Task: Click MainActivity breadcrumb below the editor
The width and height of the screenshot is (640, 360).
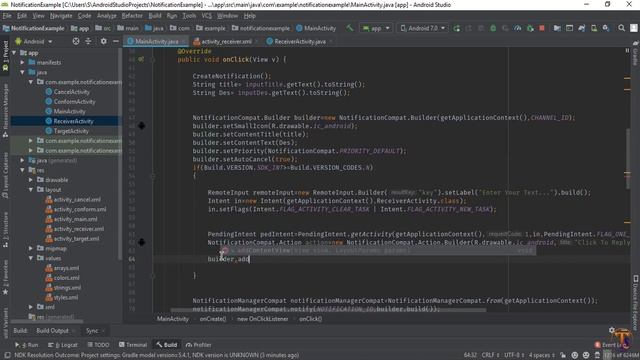Action: coord(173,319)
